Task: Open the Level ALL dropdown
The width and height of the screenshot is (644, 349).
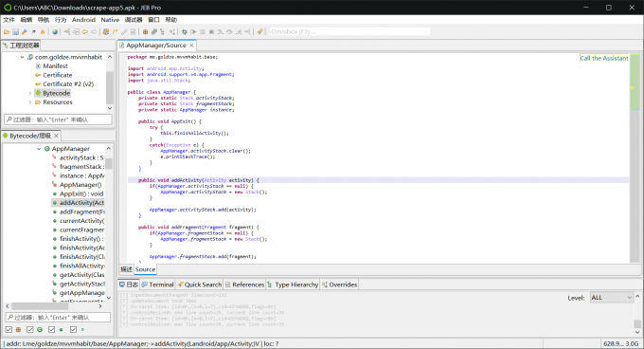Action: pyautogui.click(x=611, y=298)
